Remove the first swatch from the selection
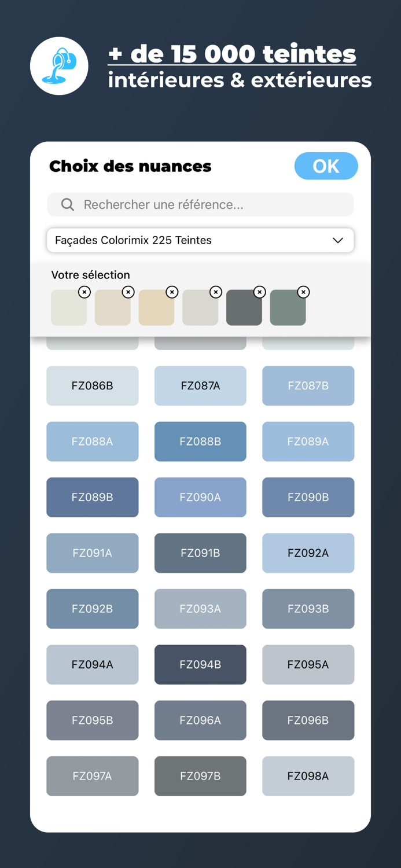 tap(84, 292)
